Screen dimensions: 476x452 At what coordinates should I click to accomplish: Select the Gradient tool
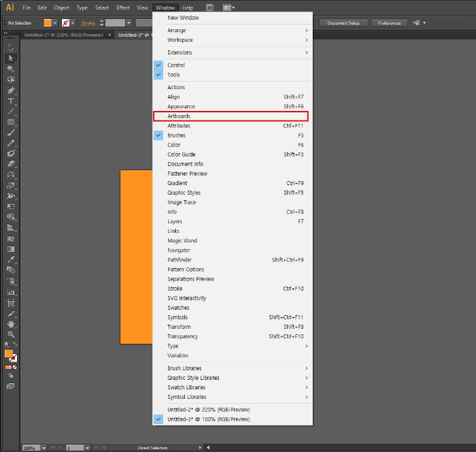coord(11,249)
